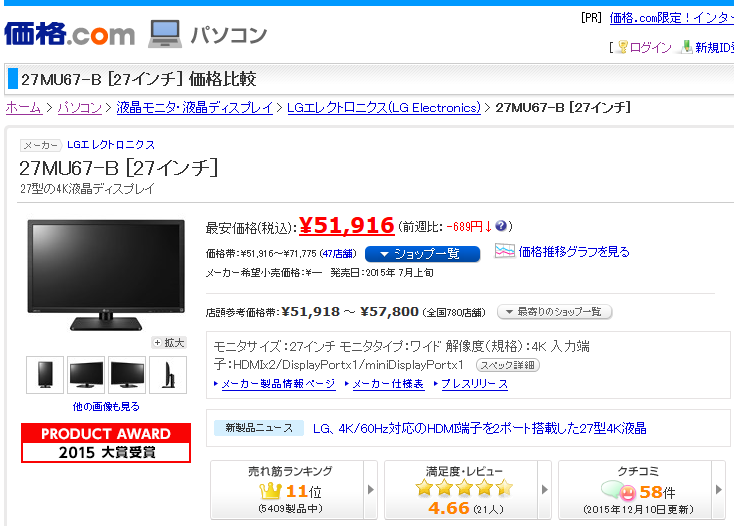Image resolution: width=734 pixels, height=526 pixels.
Task: Click the LGエレクトロニクス maker link
Action: point(111,145)
